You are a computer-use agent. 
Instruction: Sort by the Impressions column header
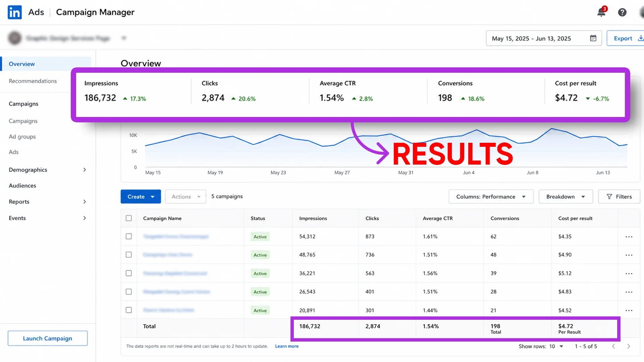point(313,219)
